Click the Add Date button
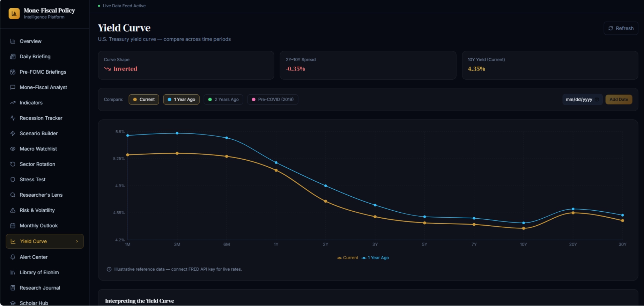 619,100
